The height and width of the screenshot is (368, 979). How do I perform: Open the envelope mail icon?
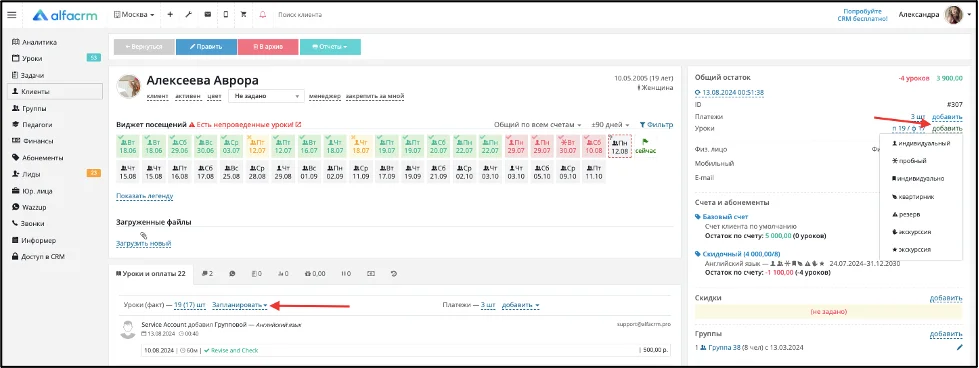tap(207, 14)
